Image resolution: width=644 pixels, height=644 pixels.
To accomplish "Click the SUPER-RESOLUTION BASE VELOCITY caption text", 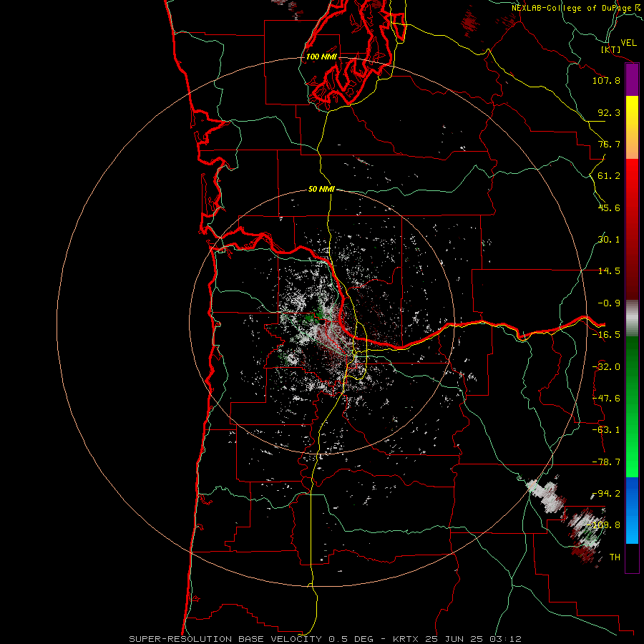I will pos(225,639).
